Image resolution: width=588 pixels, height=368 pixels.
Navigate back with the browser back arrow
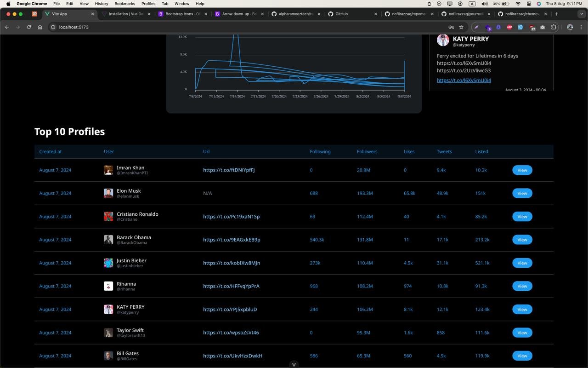(x=7, y=27)
